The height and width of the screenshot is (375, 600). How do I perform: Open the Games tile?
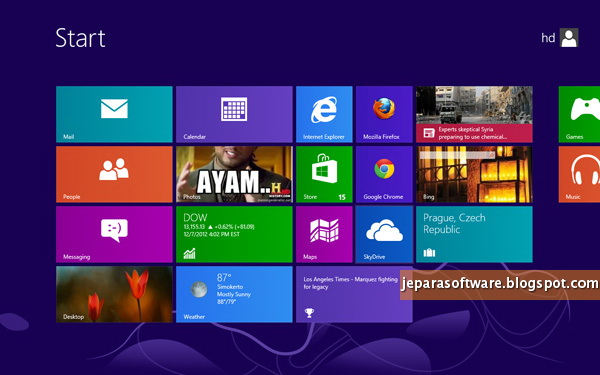pos(579,114)
